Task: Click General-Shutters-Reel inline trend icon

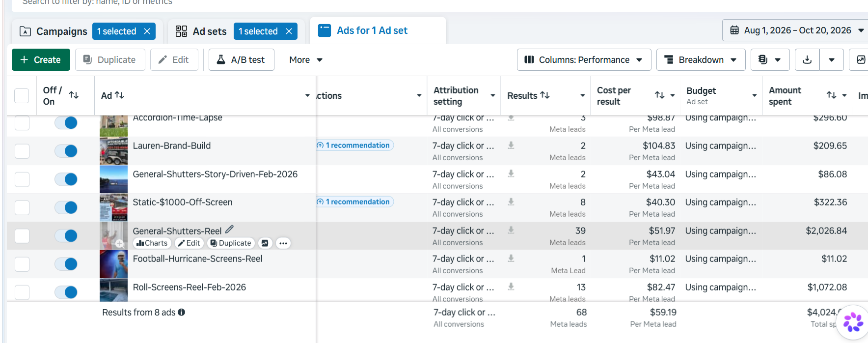Action: 265,243
